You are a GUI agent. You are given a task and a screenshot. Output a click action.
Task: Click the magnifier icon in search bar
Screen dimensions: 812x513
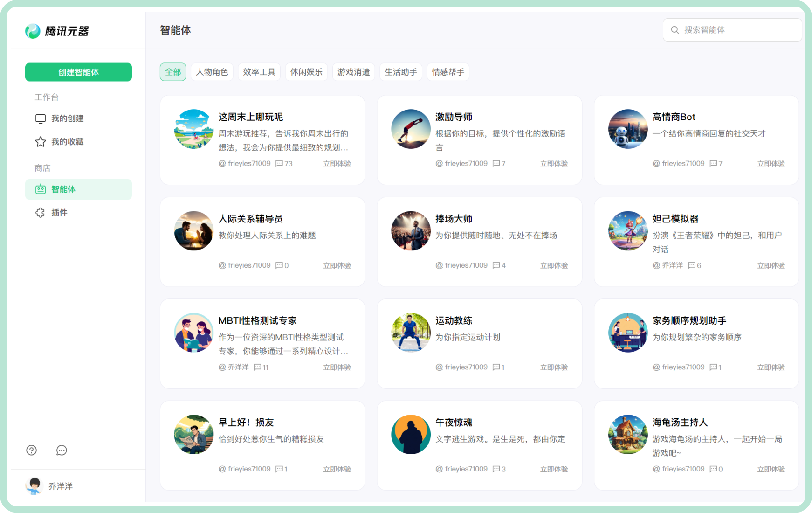[675, 29]
